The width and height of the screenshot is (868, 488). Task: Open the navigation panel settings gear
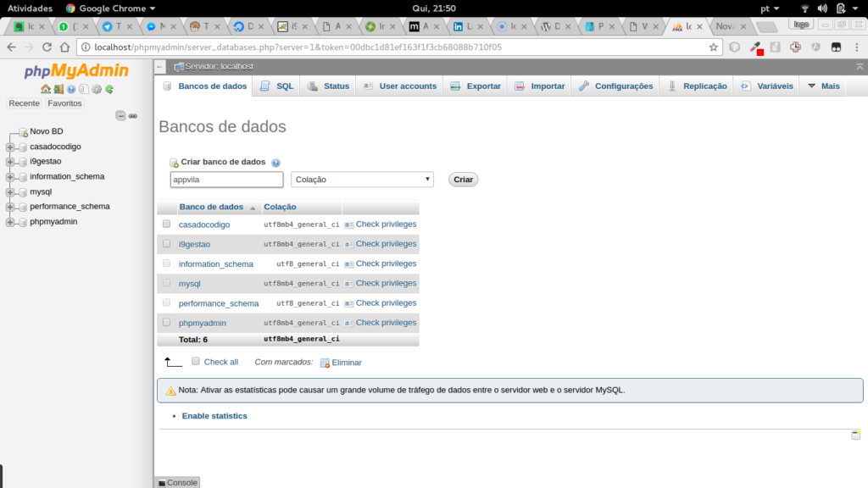(x=97, y=89)
